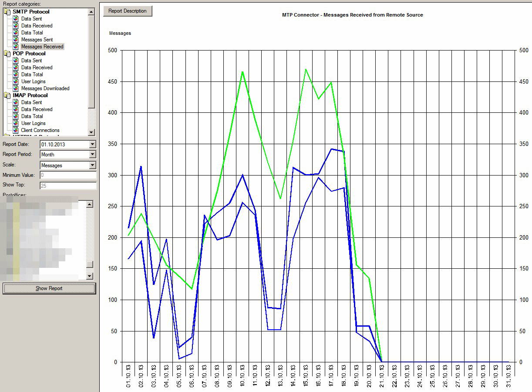Open the Report Period dropdown
The width and height of the screenshot is (532, 392).
(92, 155)
